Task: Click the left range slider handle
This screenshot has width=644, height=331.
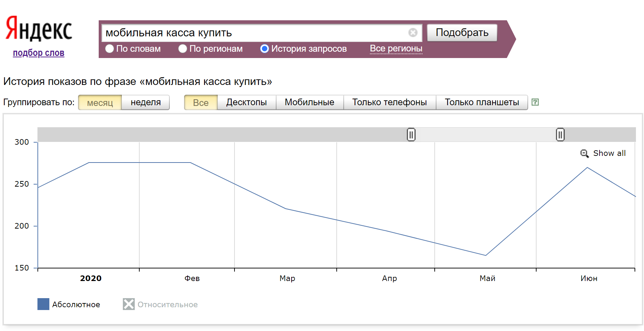Action: point(411,135)
